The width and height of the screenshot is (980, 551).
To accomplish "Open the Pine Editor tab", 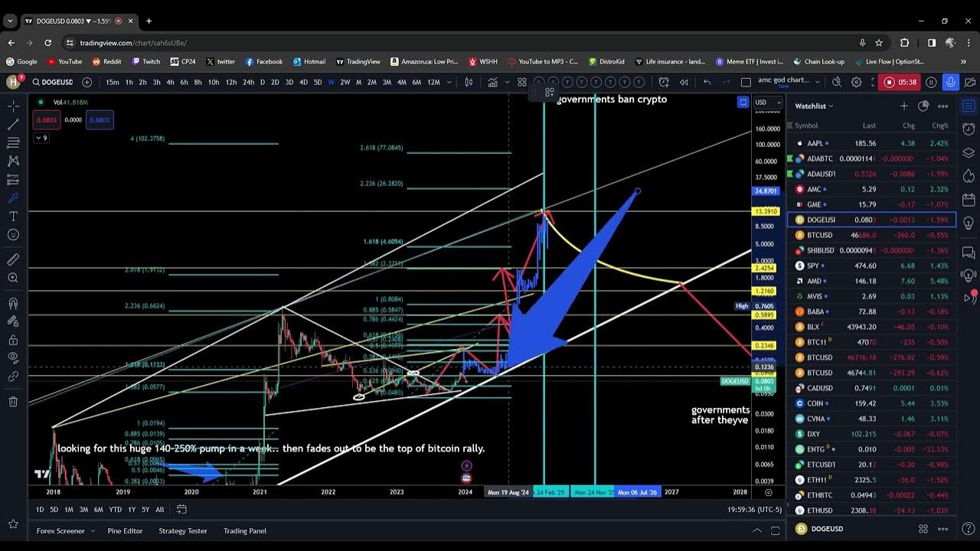I will 125,530.
